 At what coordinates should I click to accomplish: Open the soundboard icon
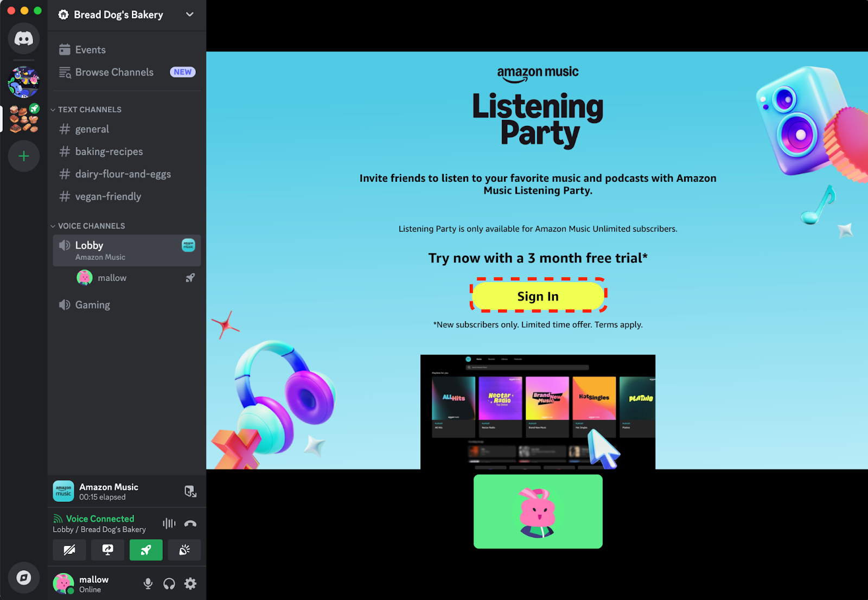(184, 550)
